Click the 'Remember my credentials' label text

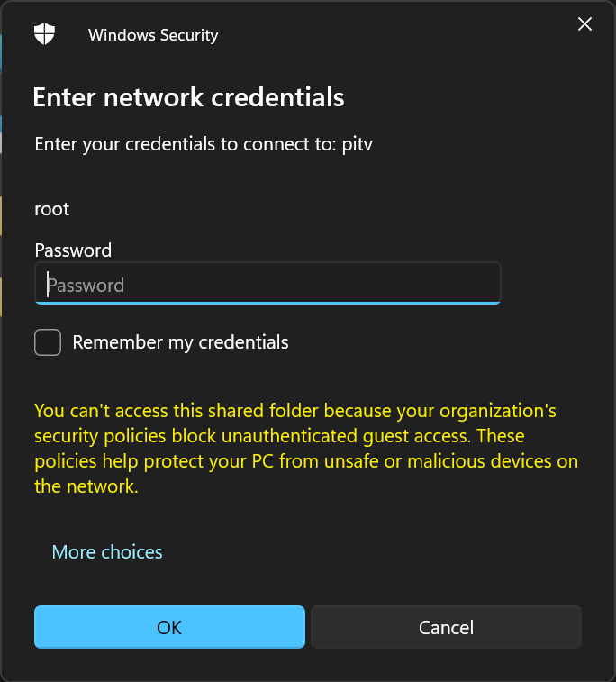click(x=180, y=342)
